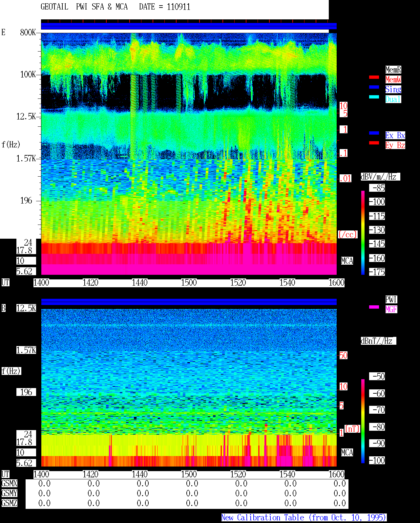Image resolution: width=420 pixels, height=523 pixels.
Task: Click the B panel label beside 12.5K
Action: (x=3, y=308)
